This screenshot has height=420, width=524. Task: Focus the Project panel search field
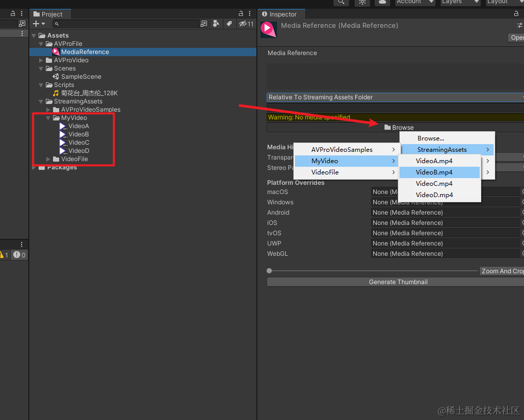[x=126, y=24]
